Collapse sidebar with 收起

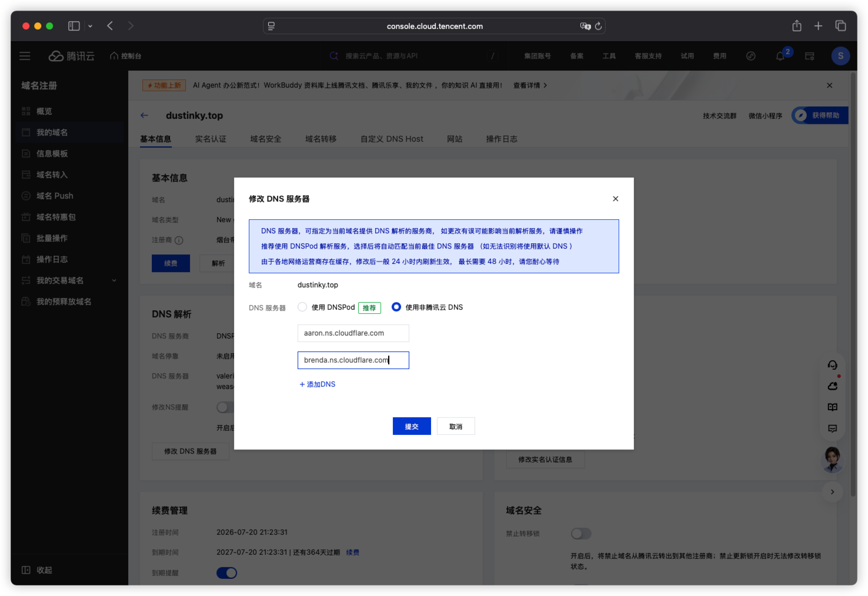pos(37,570)
